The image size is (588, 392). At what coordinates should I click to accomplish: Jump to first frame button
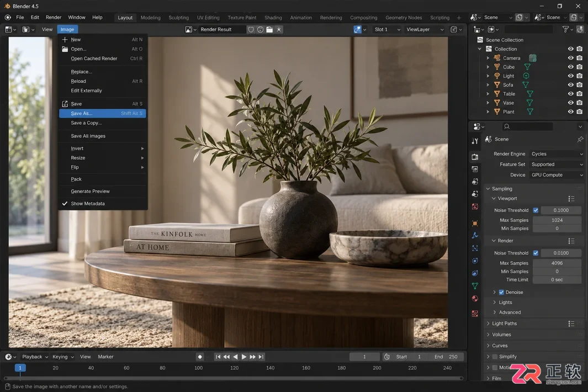click(x=218, y=357)
